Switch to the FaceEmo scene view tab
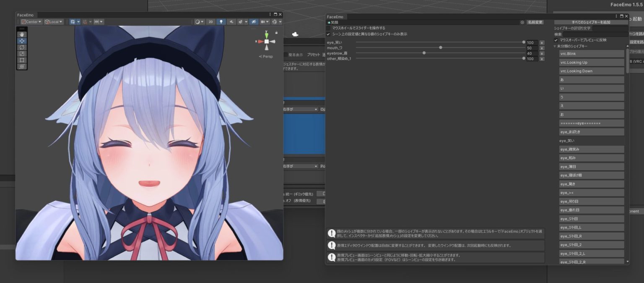This screenshot has width=644, height=283. point(25,15)
